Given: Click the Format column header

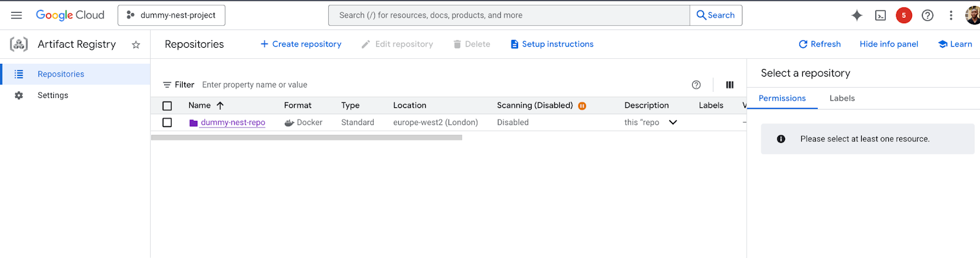Looking at the screenshot, I should point(298,105).
